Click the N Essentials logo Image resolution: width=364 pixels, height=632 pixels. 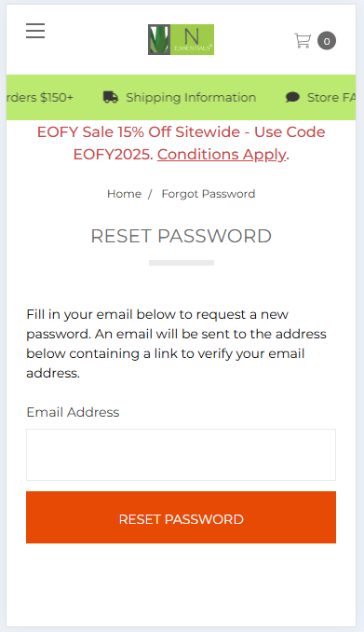click(x=181, y=39)
